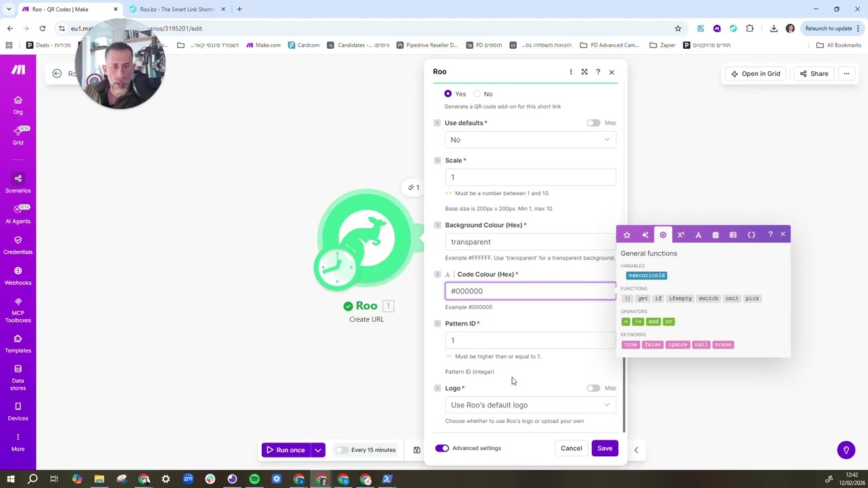This screenshot has height=488, width=868.
Task: Insert the executionId variable
Action: click(646, 275)
